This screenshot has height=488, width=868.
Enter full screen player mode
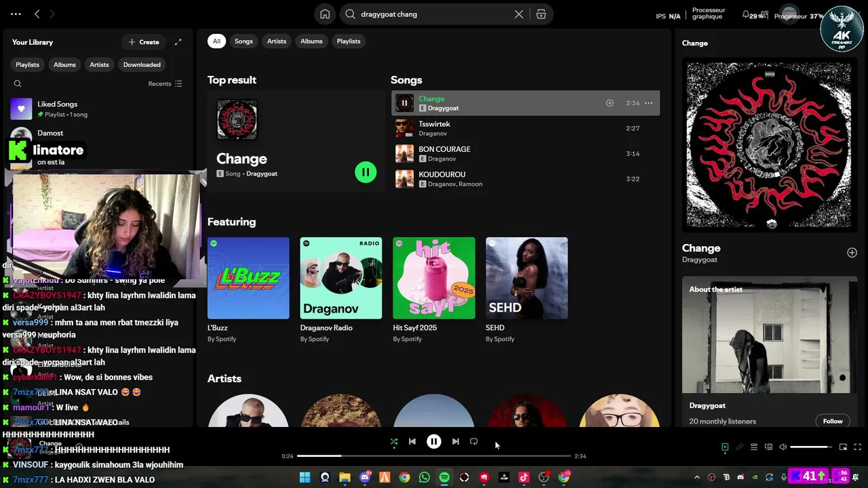point(857,447)
